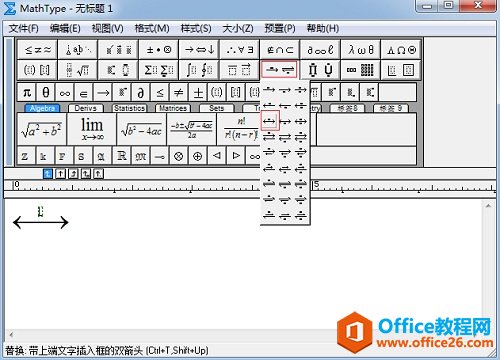
Task: Switch to the Algebra tab
Action: [42, 108]
